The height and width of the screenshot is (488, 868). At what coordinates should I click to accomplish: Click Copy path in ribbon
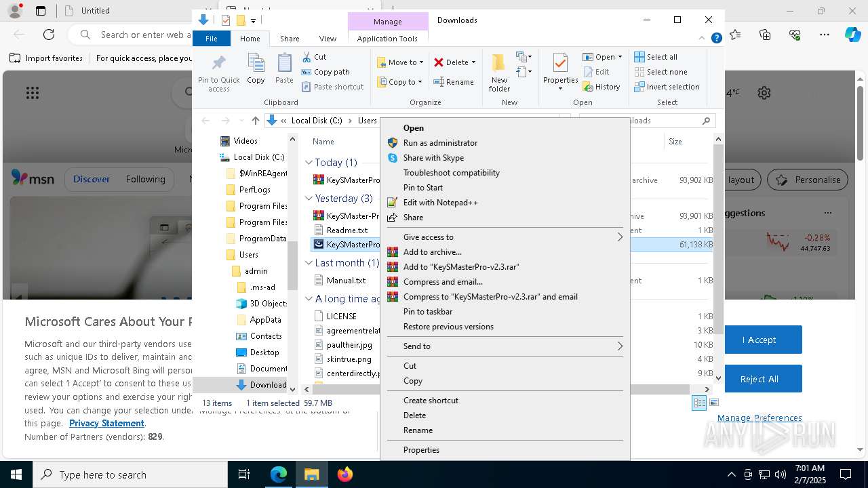pyautogui.click(x=325, y=72)
